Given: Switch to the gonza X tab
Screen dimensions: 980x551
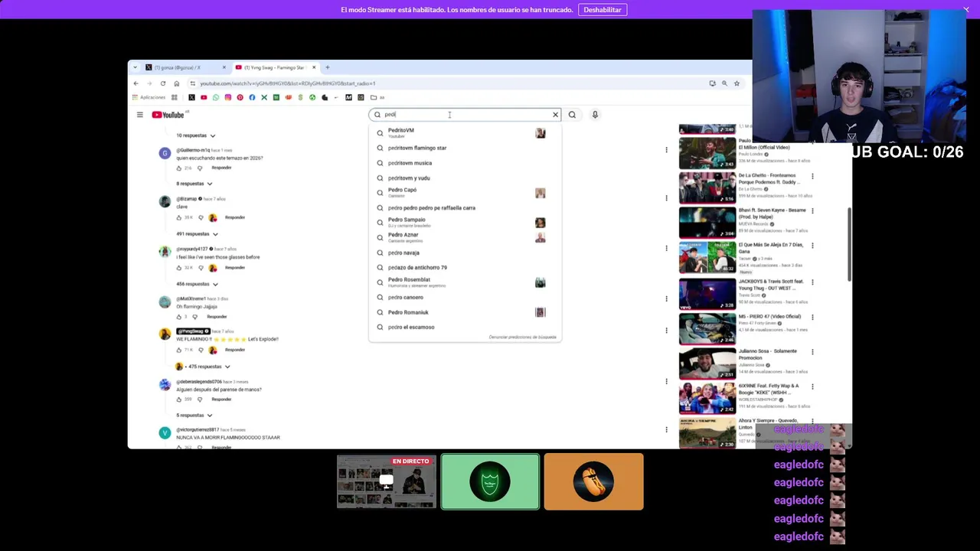Looking at the screenshot, I should coord(186,67).
